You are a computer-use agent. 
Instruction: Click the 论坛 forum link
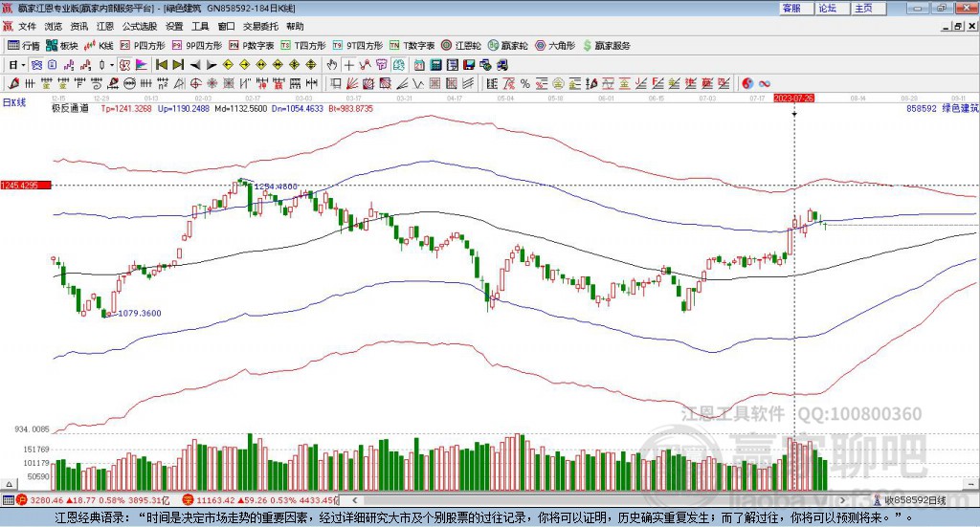click(827, 8)
